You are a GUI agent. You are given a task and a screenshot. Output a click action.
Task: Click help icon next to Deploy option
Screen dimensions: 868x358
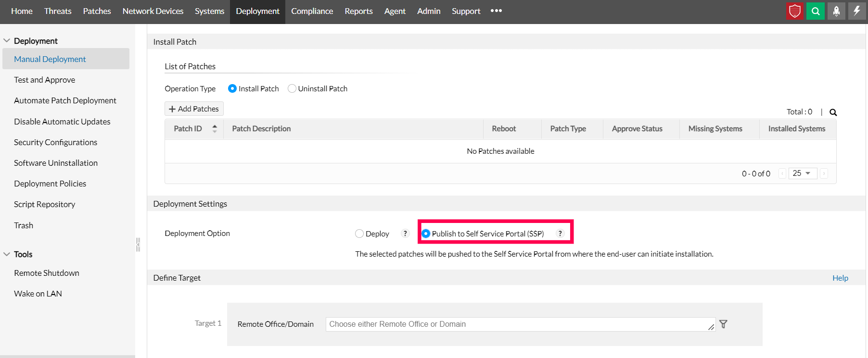(x=405, y=234)
